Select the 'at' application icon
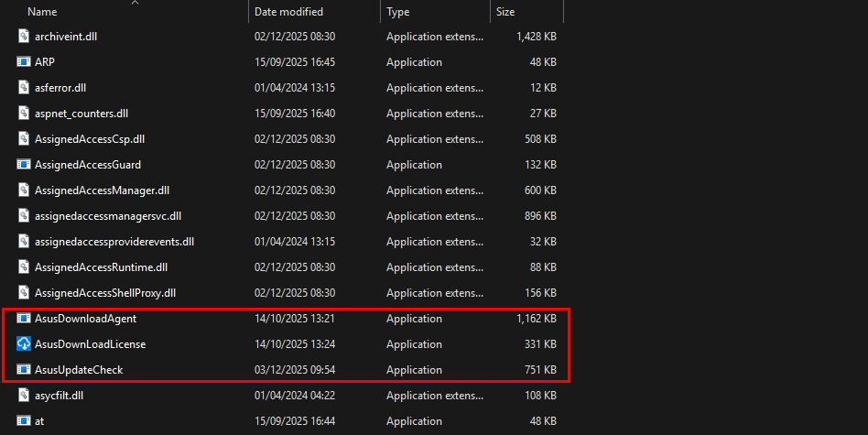Screen dimensions: 868x435 point(25,421)
